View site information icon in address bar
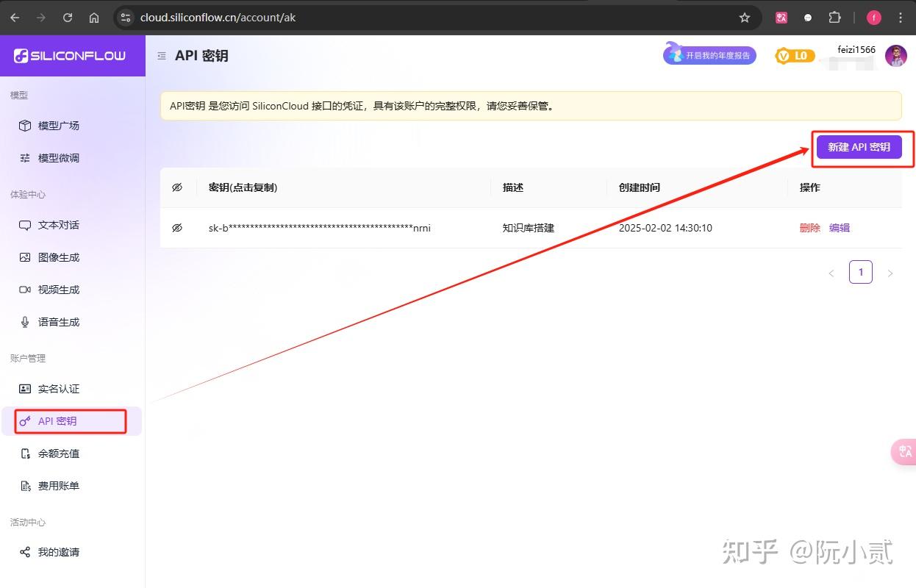Screen dimensions: 916x588 (125, 18)
